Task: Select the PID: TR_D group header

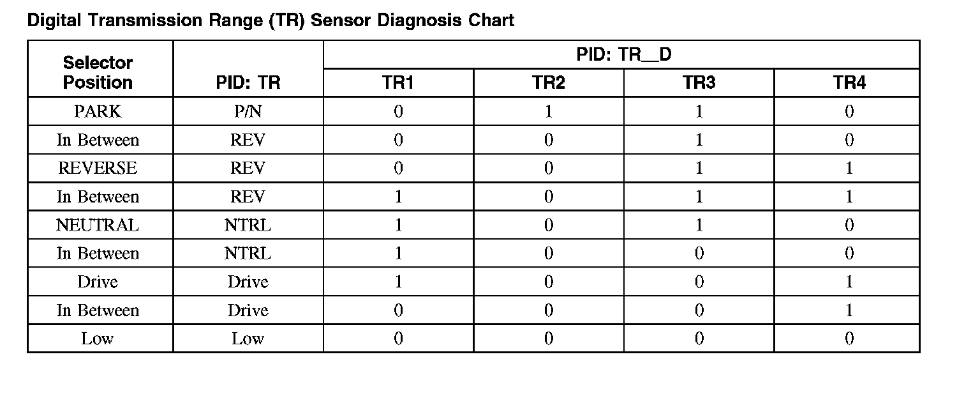Action: 623,55
